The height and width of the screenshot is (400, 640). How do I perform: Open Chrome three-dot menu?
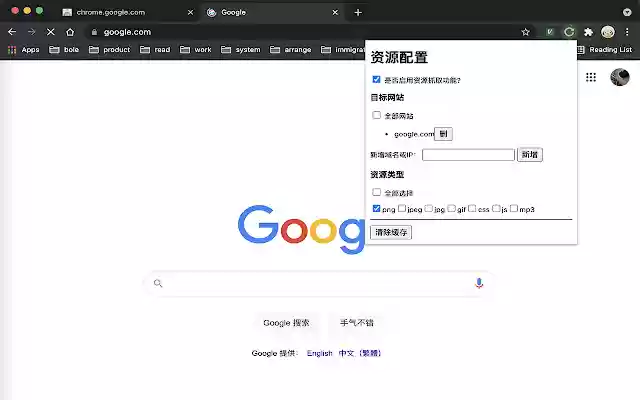(627, 32)
